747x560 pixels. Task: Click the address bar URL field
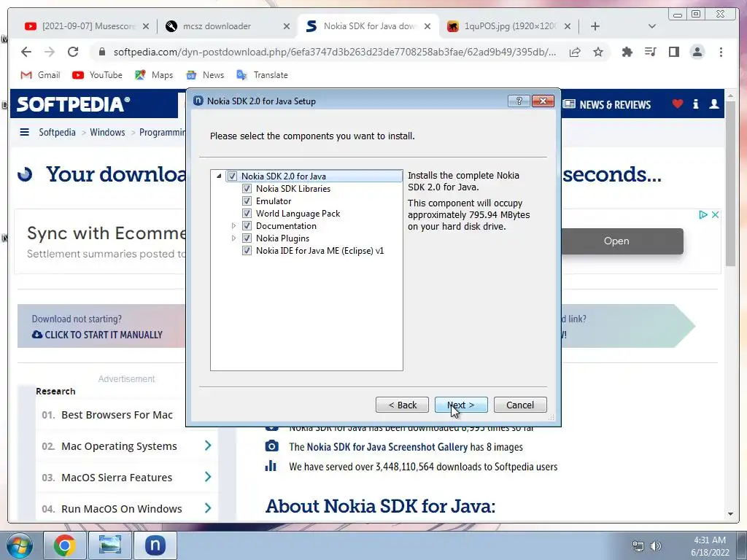coord(334,52)
